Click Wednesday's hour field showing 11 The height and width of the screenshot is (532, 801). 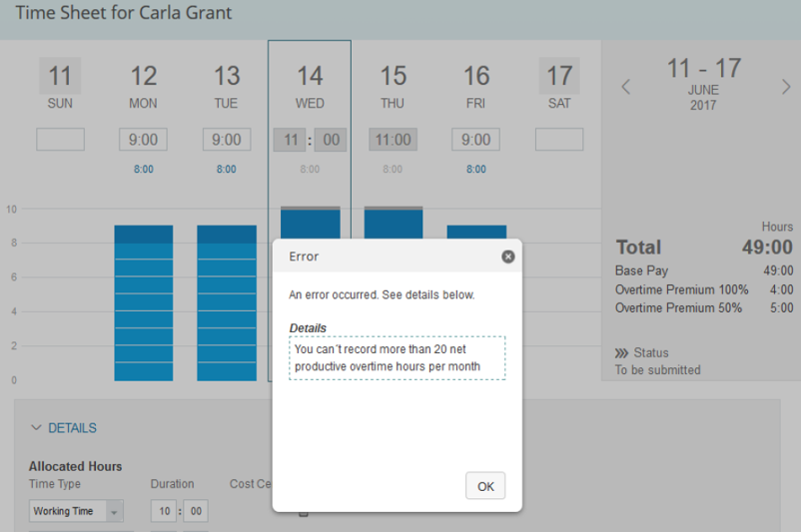[290, 140]
